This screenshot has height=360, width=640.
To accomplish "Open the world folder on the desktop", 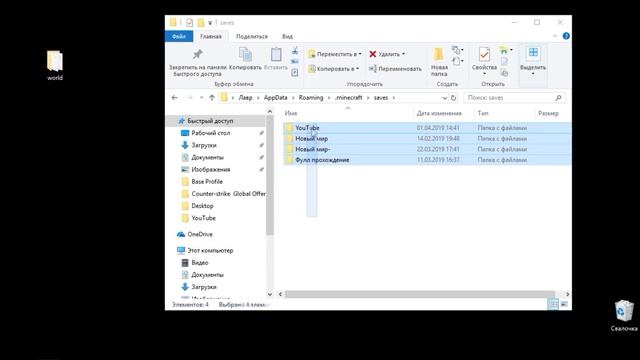I will (55, 65).
